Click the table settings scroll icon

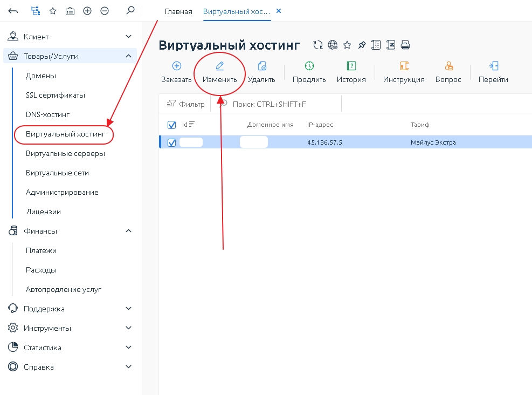click(376, 45)
